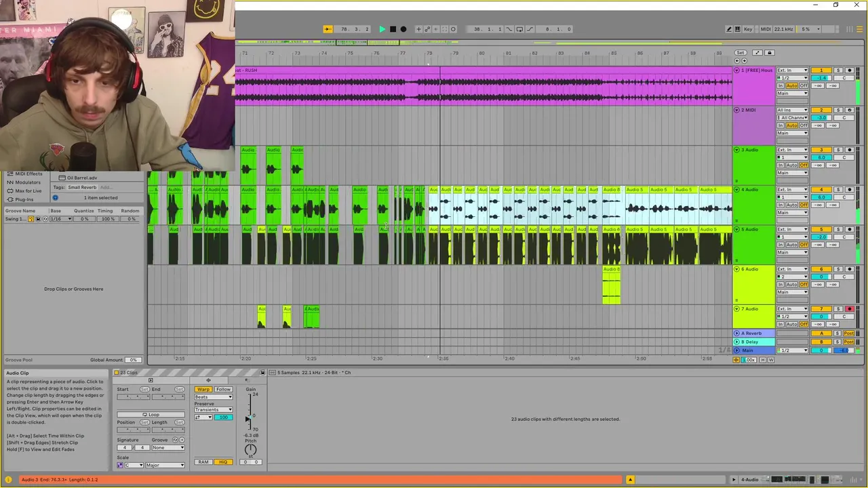Solo track 1 with S button
The width and height of the screenshot is (868, 488).
coord(838,70)
